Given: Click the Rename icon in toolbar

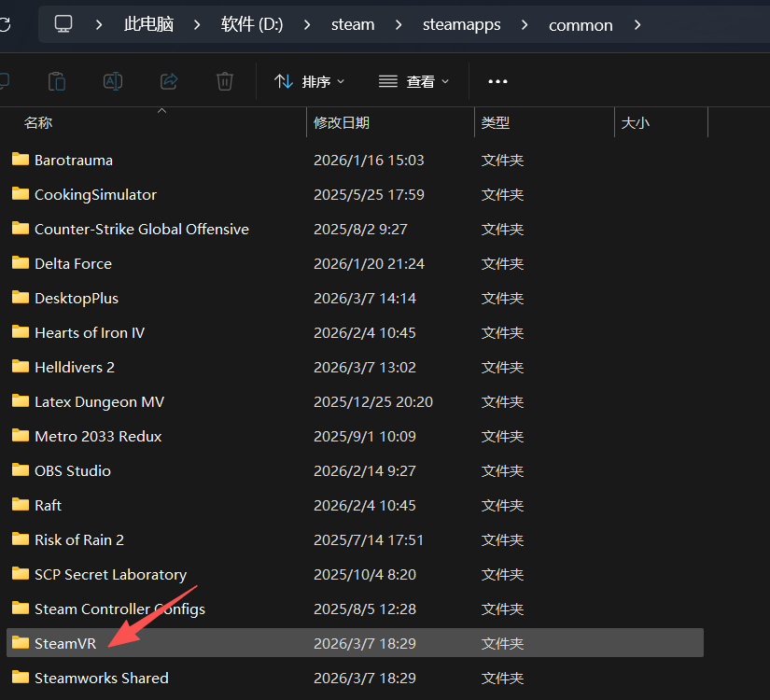Looking at the screenshot, I should (x=113, y=81).
